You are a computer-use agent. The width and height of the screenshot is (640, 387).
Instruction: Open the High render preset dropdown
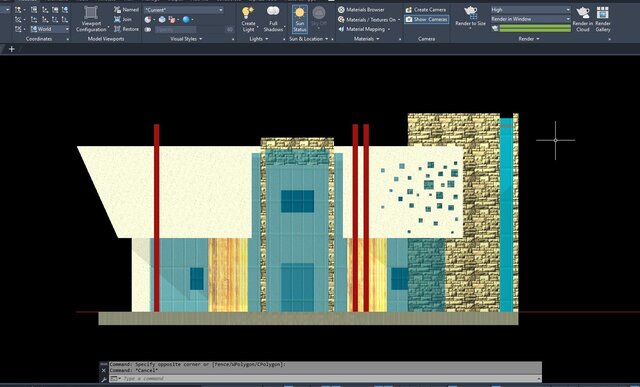[x=530, y=9]
